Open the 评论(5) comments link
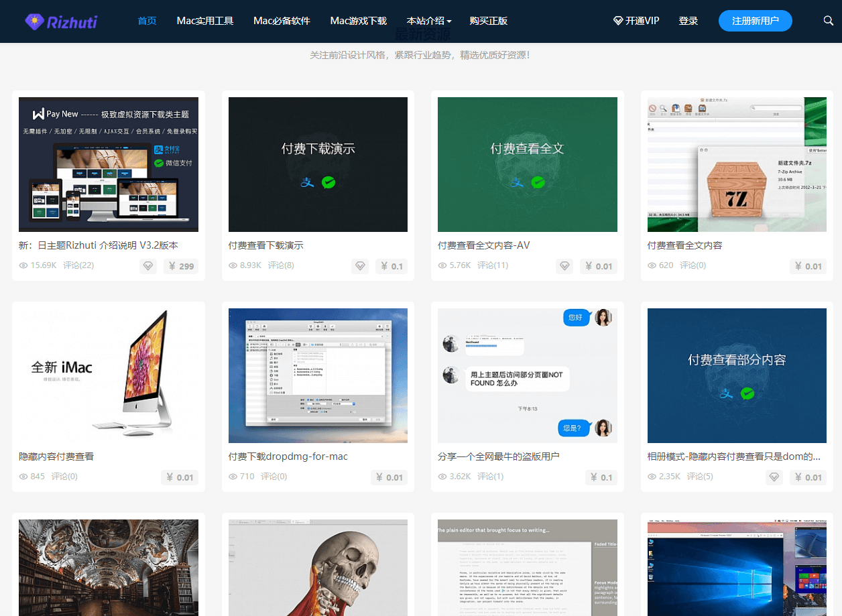 coord(700,477)
